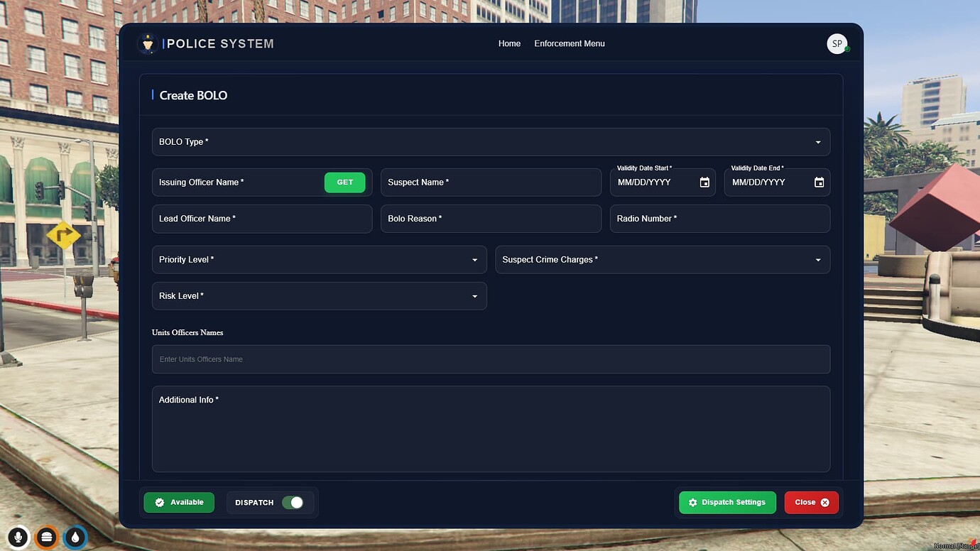Viewport: 980px width, 551px height.
Task: Toggle the DISPATCH switch off
Action: click(293, 503)
